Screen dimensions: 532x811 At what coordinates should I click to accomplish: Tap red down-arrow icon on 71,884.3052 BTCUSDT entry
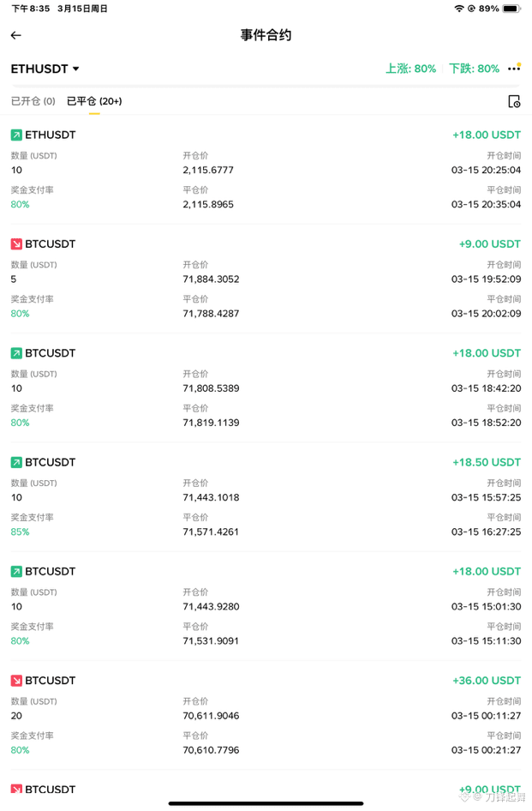click(16, 244)
